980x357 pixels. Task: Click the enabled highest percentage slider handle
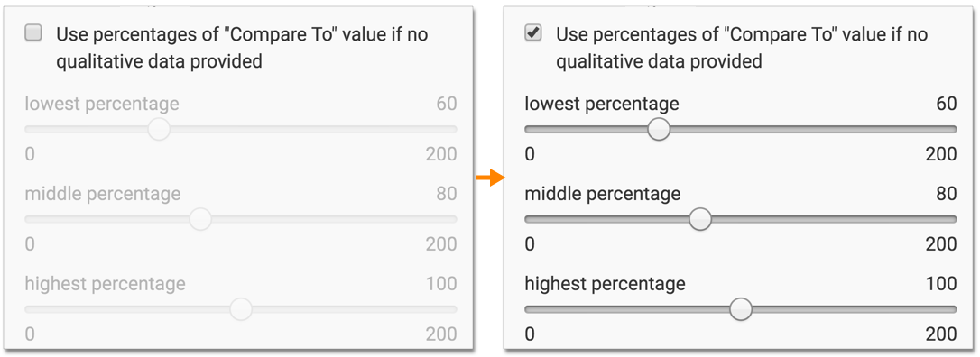[x=741, y=309]
